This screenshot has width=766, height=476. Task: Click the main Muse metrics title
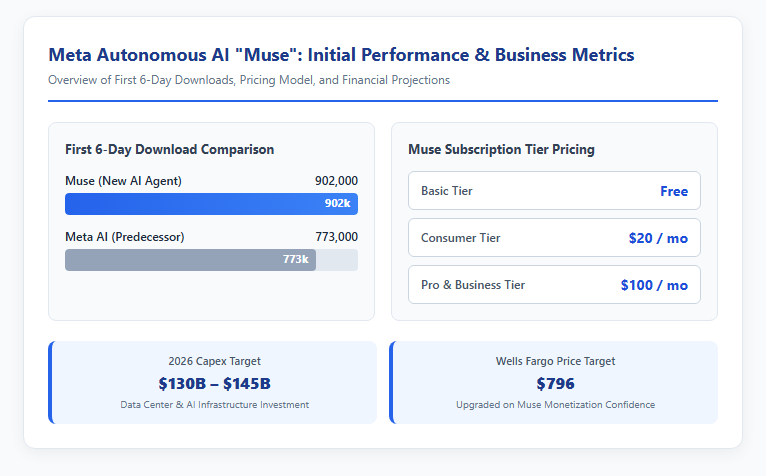[x=341, y=55]
